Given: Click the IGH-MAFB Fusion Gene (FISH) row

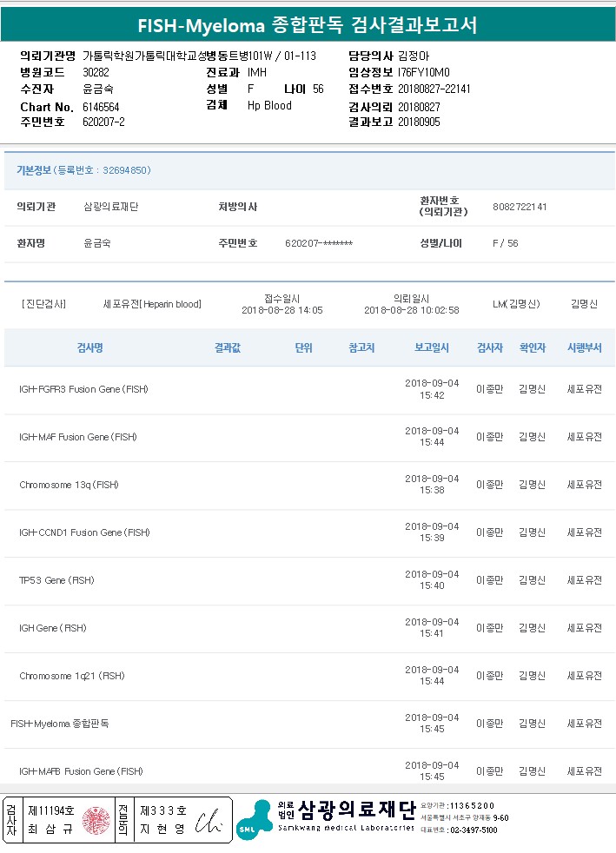Looking at the screenshot, I should coord(81,771).
